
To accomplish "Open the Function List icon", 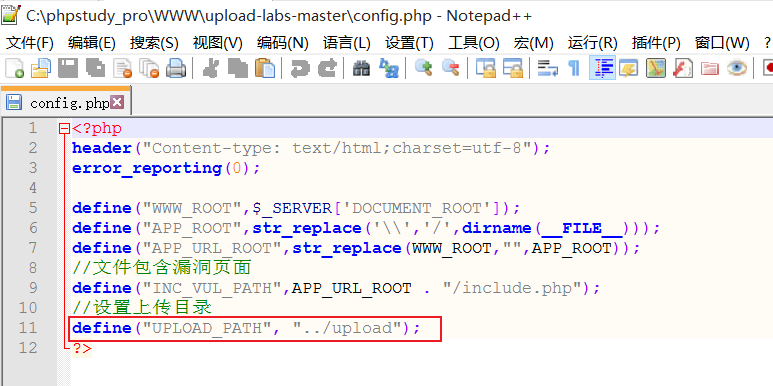I will (x=683, y=68).
